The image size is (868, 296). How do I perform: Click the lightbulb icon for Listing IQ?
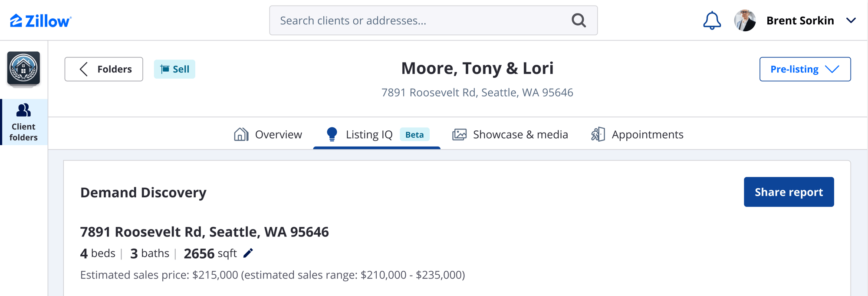(332, 134)
